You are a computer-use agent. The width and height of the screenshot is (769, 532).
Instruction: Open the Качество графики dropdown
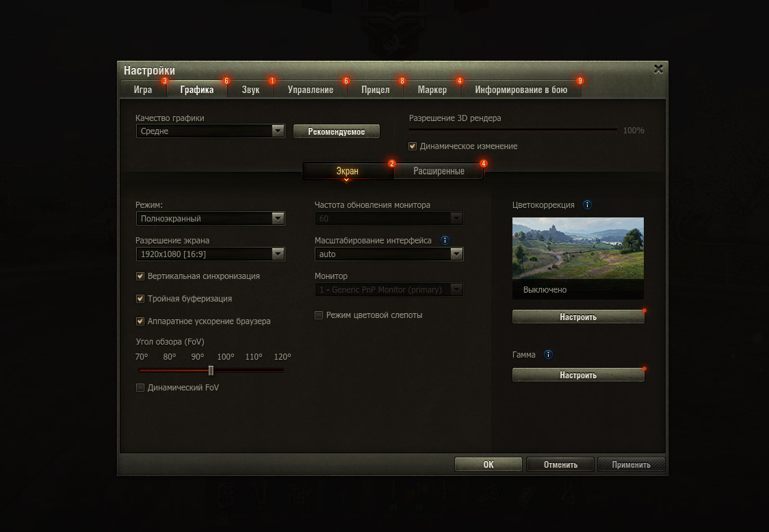(x=278, y=131)
